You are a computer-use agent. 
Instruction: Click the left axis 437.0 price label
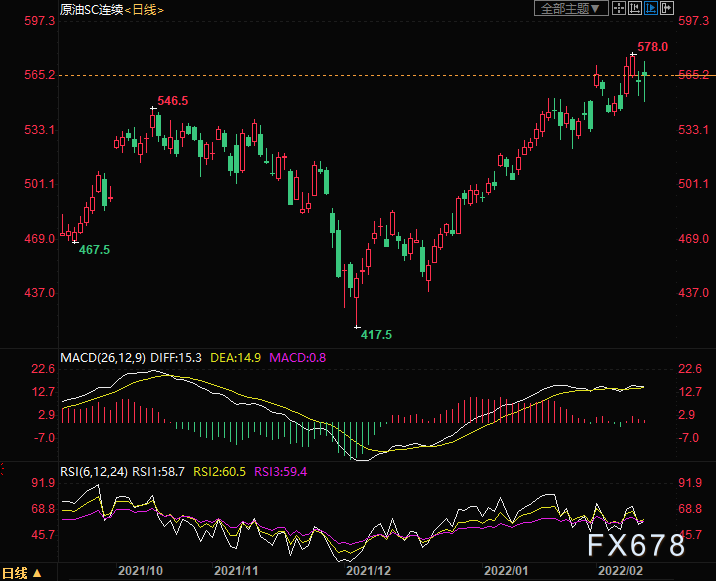pos(40,292)
